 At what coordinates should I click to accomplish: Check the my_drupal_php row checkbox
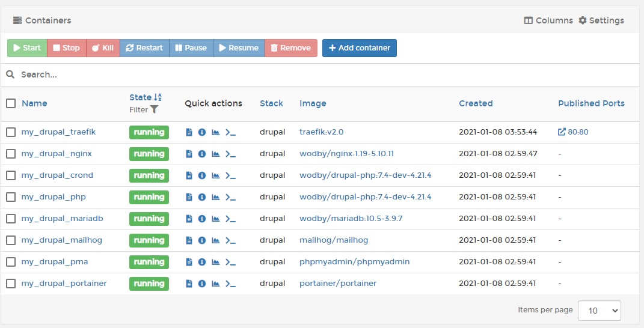pos(11,197)
